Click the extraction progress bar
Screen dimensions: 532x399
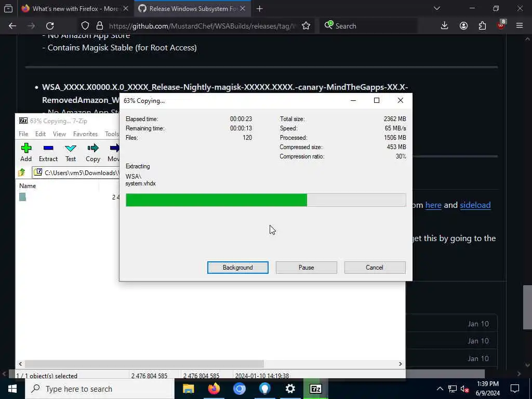pyautogui.click(x=265, y=200)
